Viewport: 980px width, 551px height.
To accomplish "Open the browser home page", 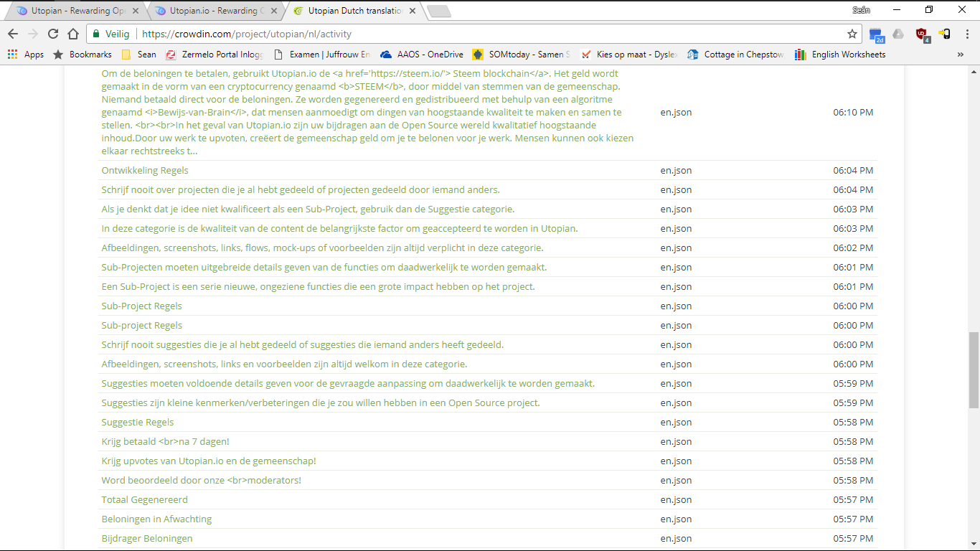I will tap(73, 34).
